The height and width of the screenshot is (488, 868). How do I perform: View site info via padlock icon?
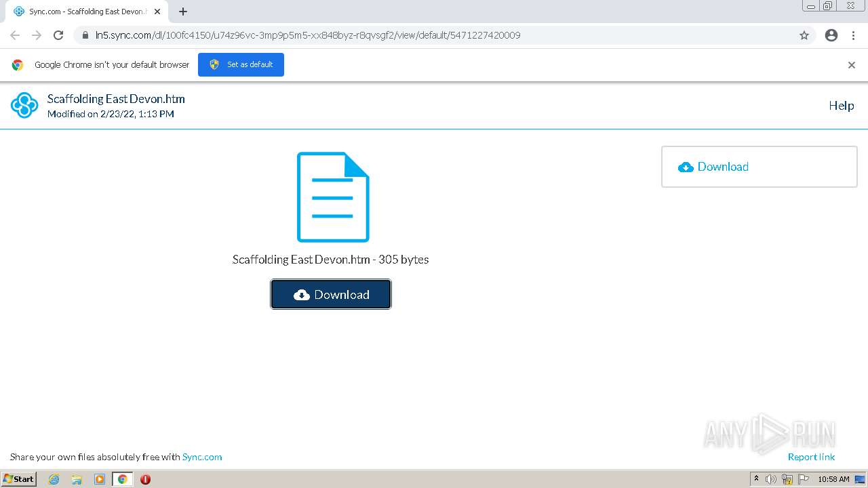click(85, 35)
